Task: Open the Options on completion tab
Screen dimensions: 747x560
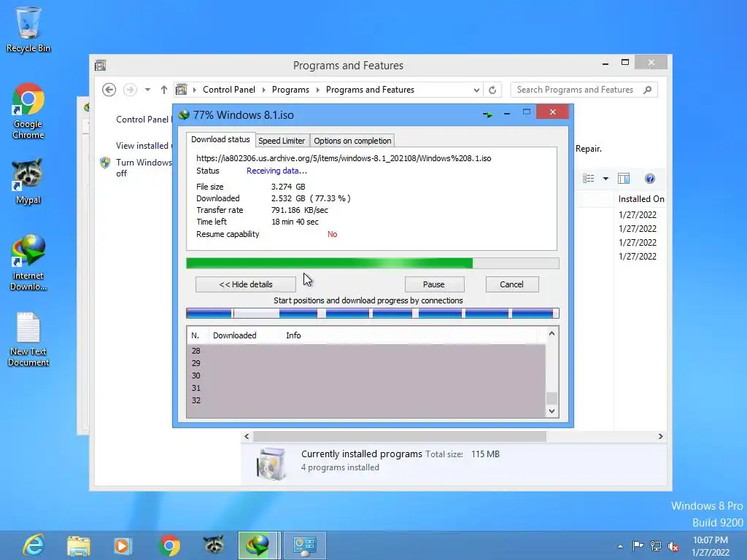Action: point(352,141)
